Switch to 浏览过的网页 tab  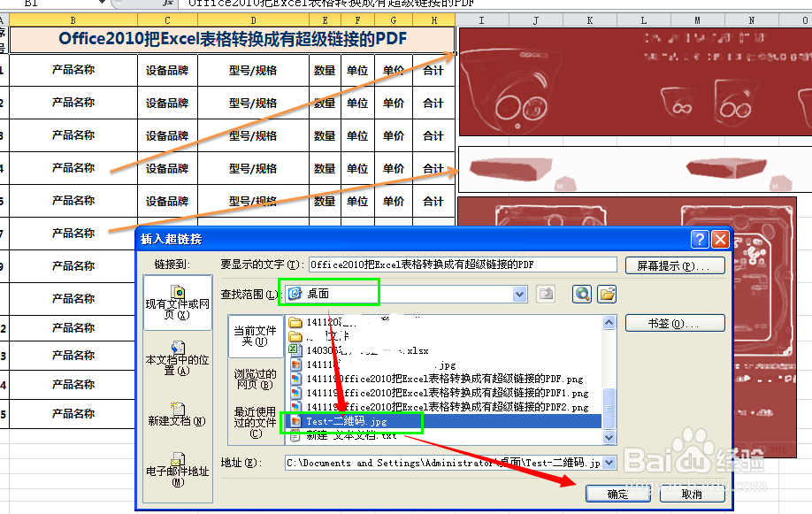click(x=256, y=379)
